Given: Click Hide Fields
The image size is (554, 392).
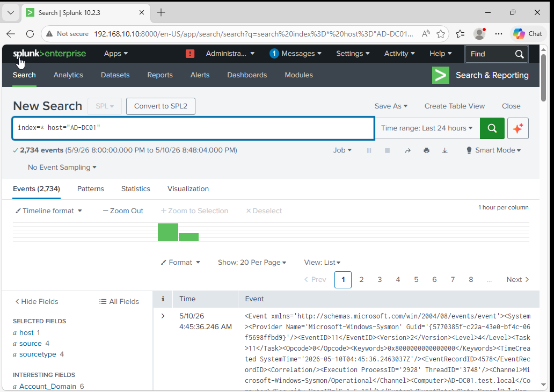Looking at the screenshot, I should click(37, 302).
